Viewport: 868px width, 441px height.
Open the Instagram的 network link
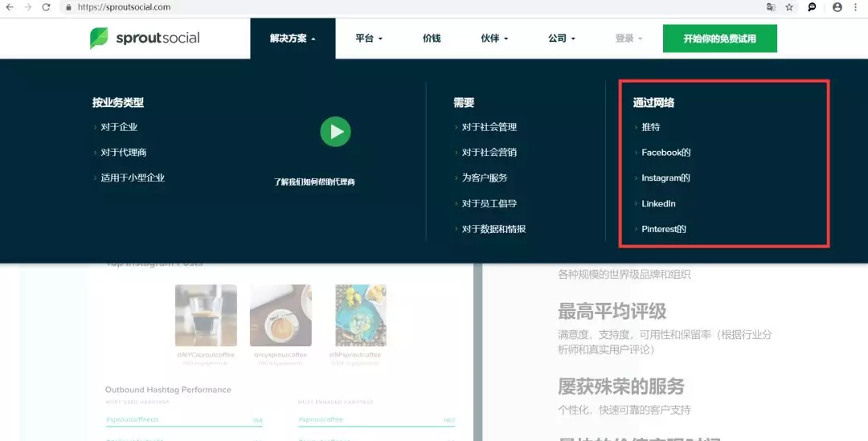coord(665,178)
